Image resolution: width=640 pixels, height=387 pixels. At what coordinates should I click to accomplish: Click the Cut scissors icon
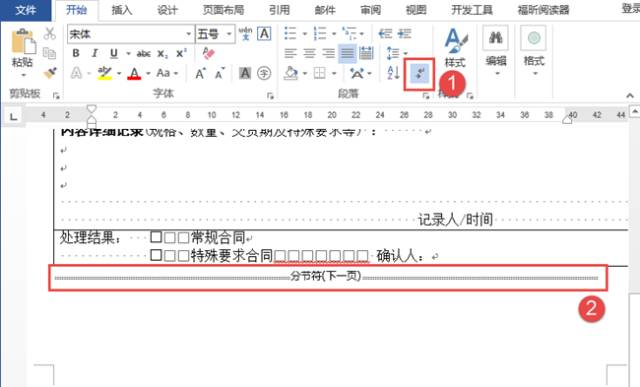(x=49, y=33)
